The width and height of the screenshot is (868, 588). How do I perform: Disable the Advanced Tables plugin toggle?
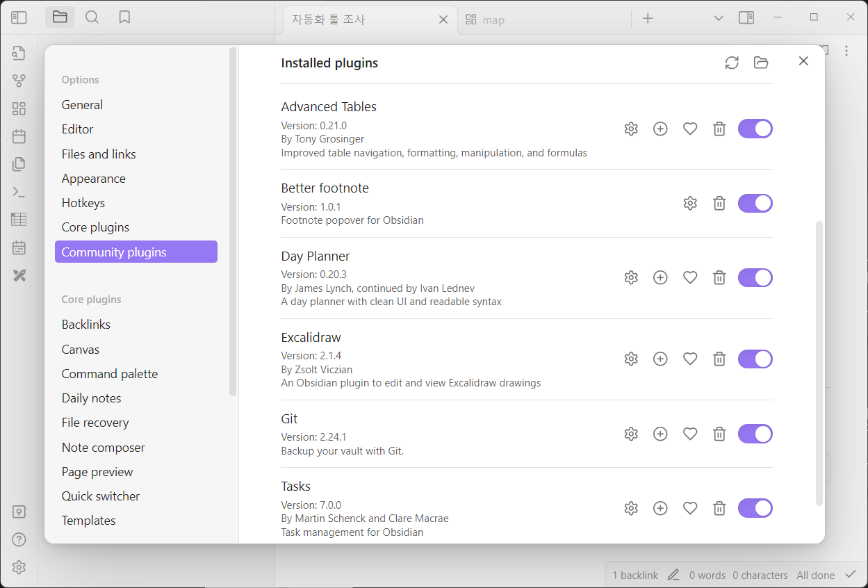[x=755, y=129]
